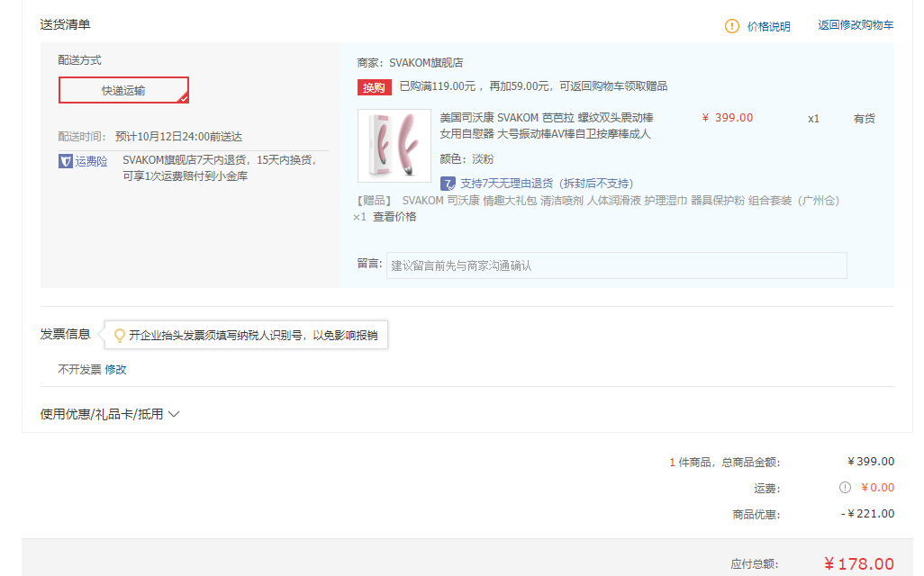Click the -￥221.00 discount amount

(867, 514)
